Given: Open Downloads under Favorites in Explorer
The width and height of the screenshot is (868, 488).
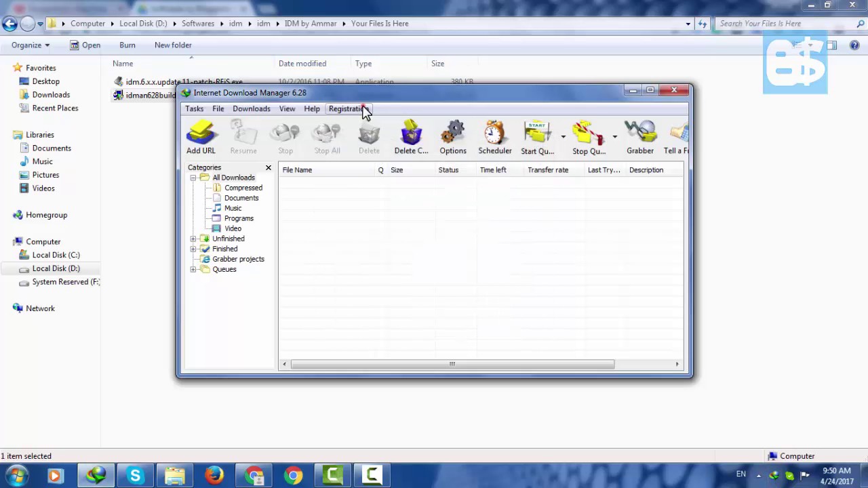Looking at the screenshot, I should tap(51, 95).
